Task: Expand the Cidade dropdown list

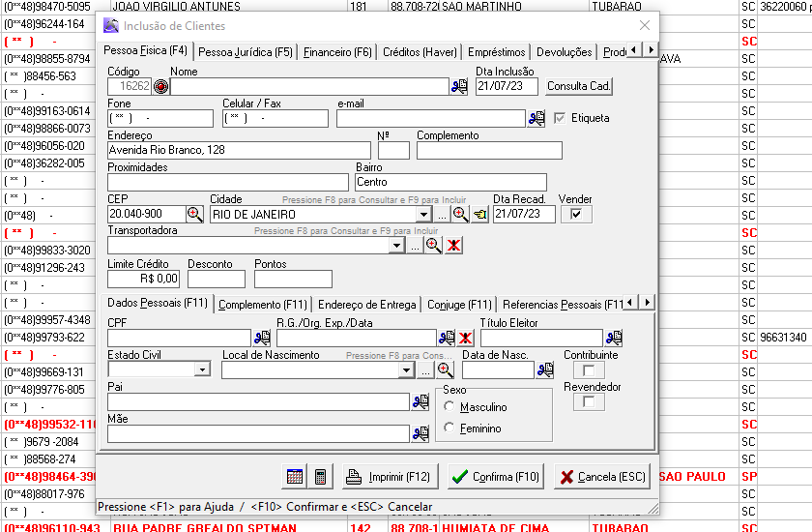Action: click(x=422, y=214)
